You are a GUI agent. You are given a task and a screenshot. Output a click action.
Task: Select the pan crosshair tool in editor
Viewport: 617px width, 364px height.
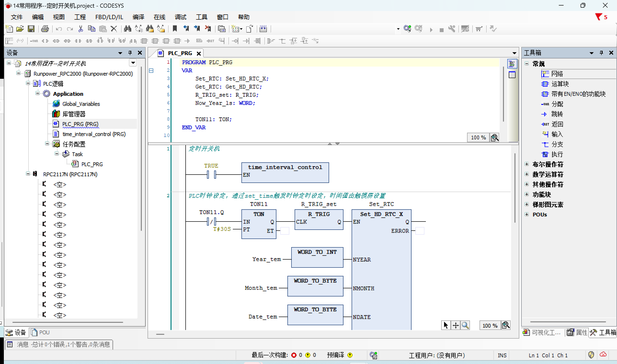coord(456,325)
